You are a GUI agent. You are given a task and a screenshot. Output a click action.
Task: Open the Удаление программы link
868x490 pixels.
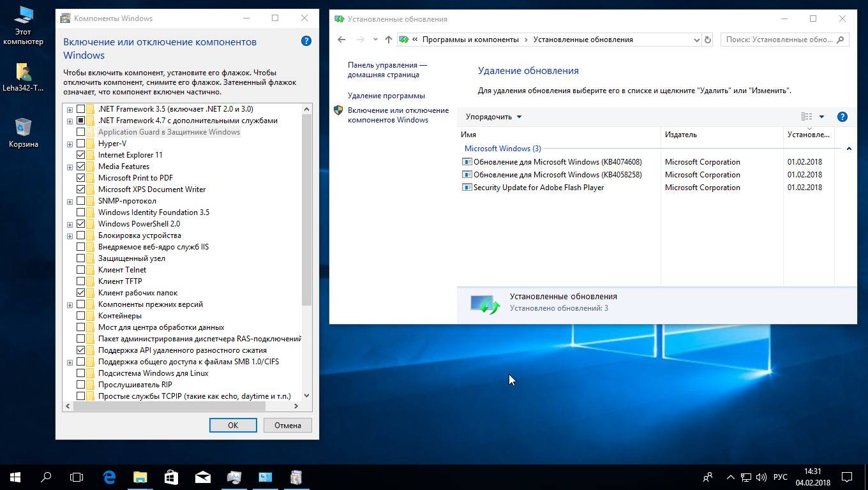click(x=386, y=96)
